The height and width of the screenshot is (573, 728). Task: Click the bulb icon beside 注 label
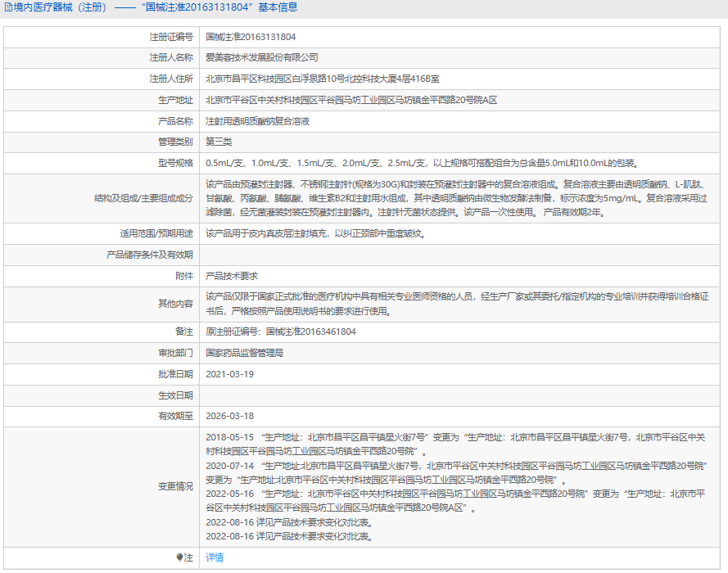coord(180,557)
